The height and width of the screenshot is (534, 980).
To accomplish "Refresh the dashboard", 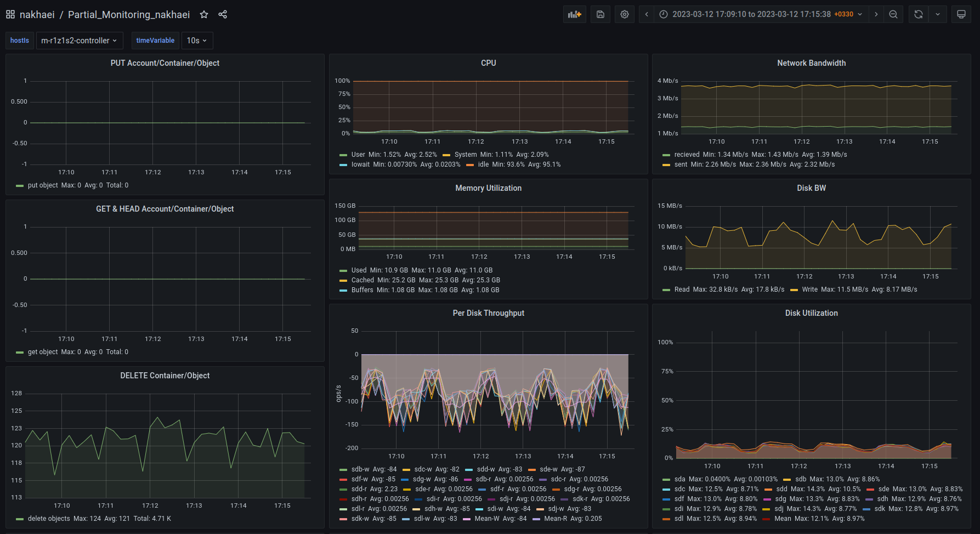I will coord(919,14).
